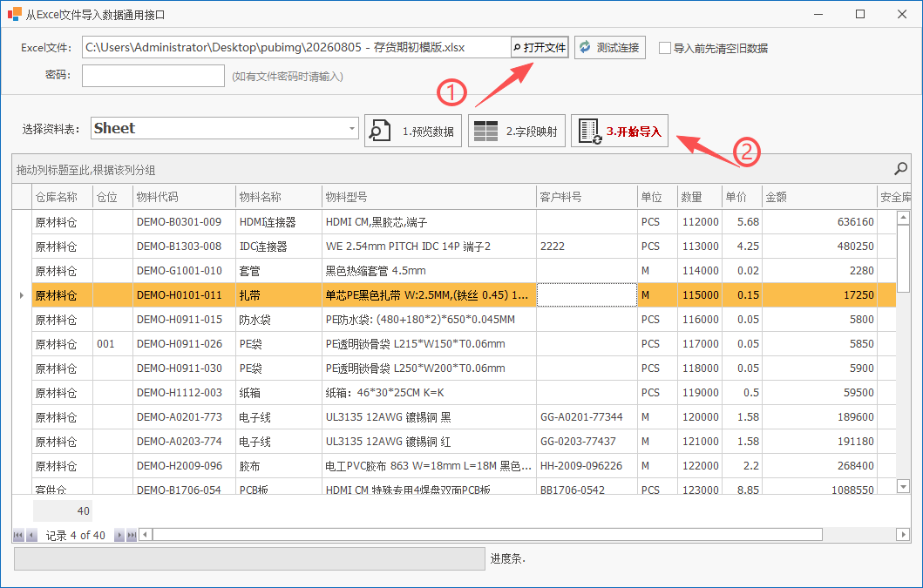Click the grid search magnifier icon
Viewport: 923px width, 588px height.
900,170
